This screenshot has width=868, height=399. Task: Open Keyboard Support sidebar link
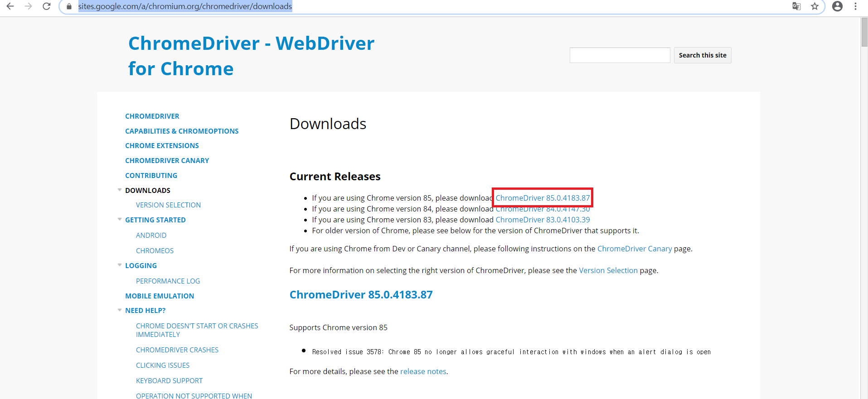pyautogui.click(x=169, y=381)
